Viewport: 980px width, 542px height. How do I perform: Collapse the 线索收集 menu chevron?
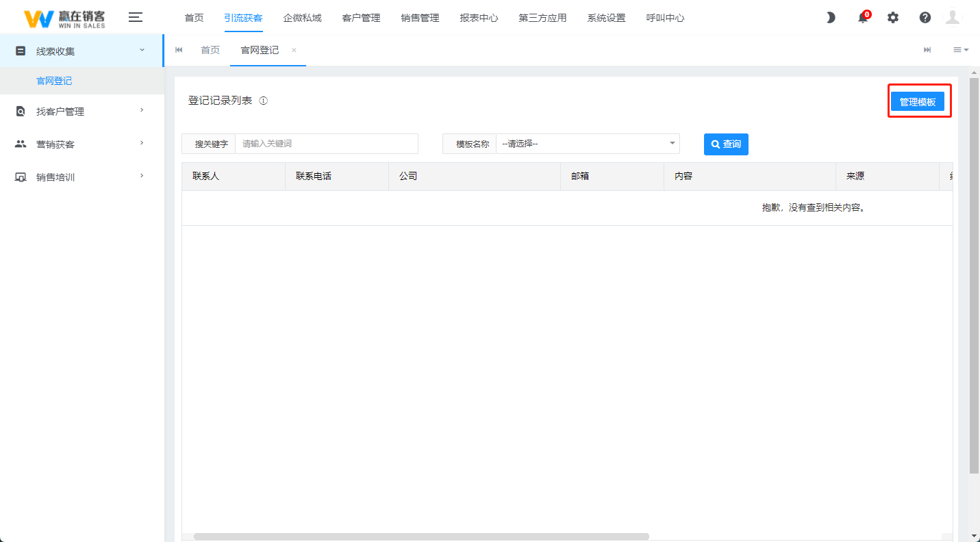click(142, 50)
